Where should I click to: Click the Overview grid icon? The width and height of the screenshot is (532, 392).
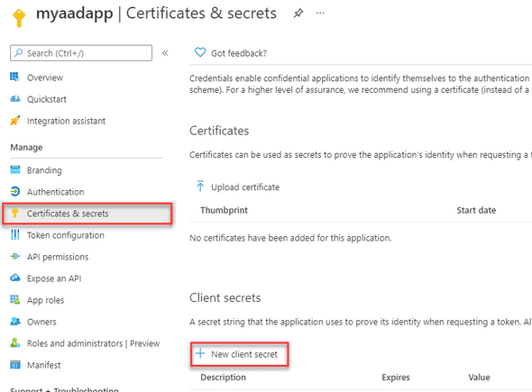pyautogui.click(x=14, y=77)
